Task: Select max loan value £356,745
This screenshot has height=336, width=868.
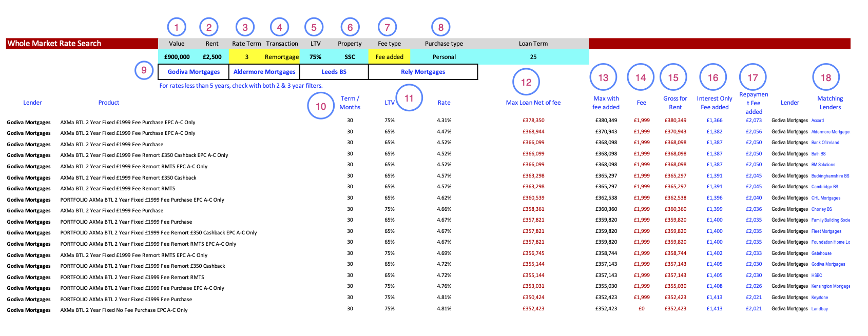Action: tap(533, 253)
